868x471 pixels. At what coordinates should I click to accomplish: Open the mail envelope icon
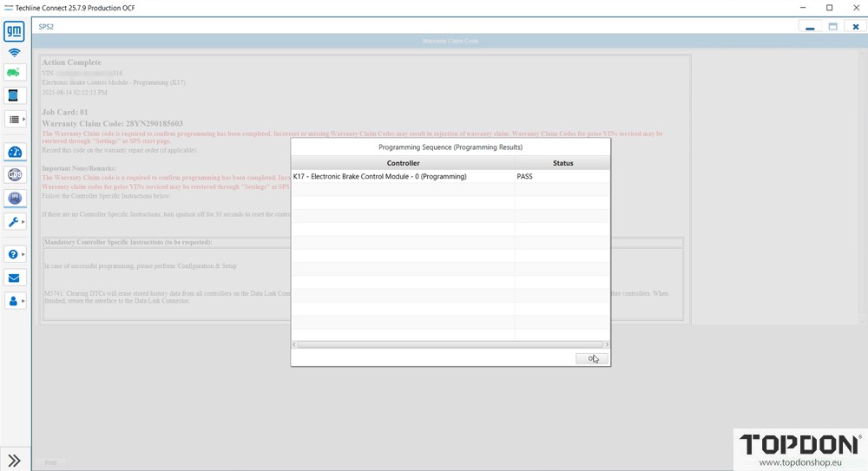14,278
